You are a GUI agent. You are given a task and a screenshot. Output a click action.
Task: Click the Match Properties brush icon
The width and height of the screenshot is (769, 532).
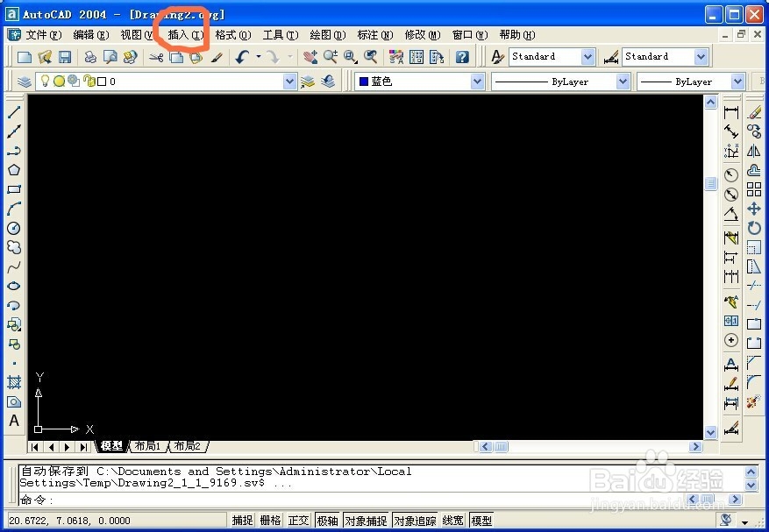pyautogui.click(x=217, y=57)
